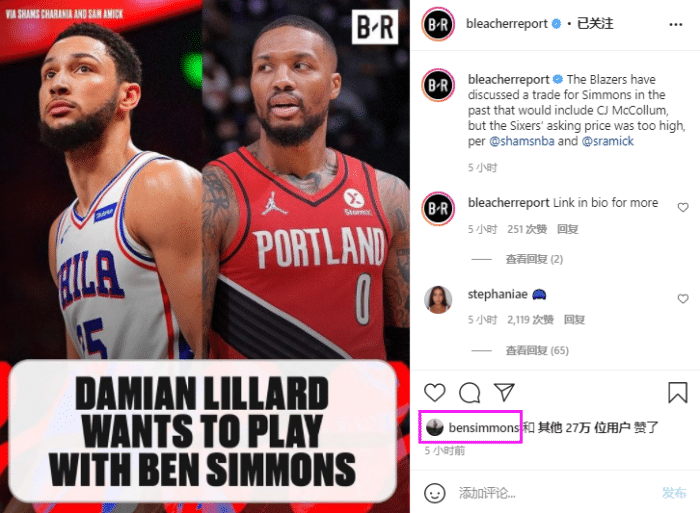Expand view replies (65) under stephaniae comment

point(537,350)
